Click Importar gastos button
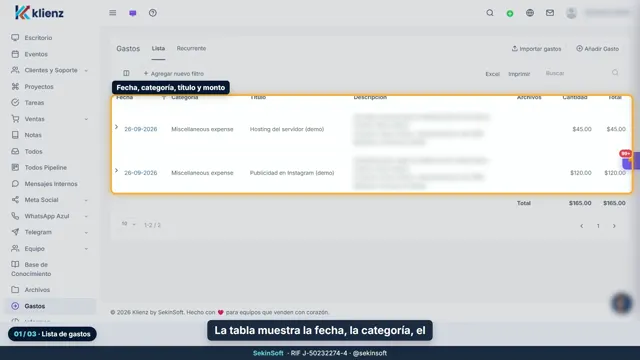The image size is (640, 360). pos(536,49)
